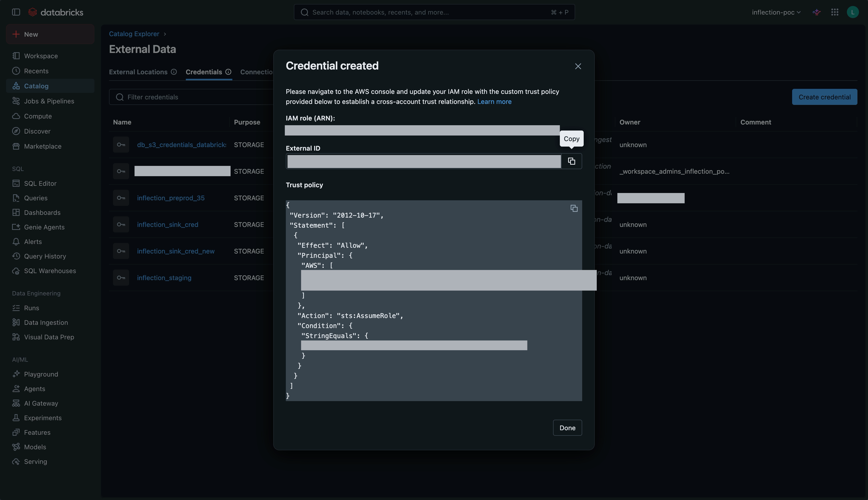The image size is (868, 500).
Task: Go to the Compute page
Action: [x=50, y=116]
